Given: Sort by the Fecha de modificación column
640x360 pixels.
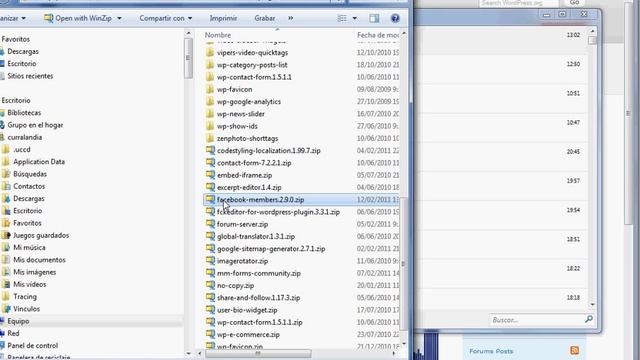Looking at the screenshot, I should coord(378,35).
